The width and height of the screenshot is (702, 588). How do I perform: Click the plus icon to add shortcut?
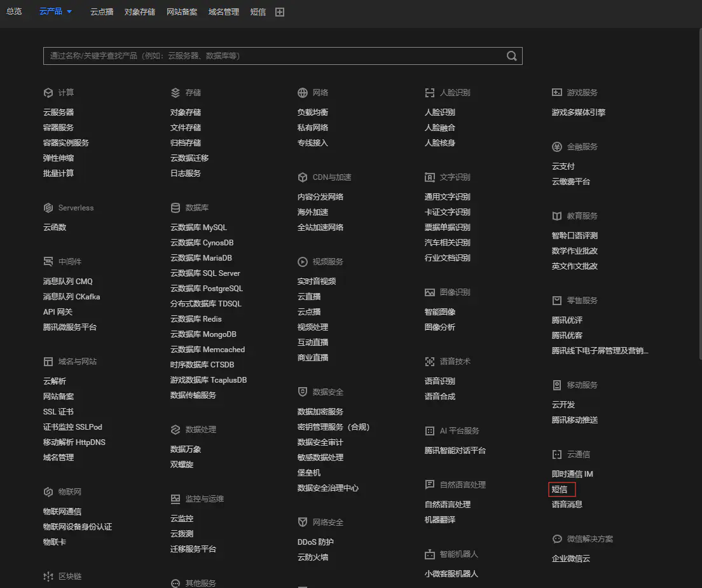click(280, 12)
